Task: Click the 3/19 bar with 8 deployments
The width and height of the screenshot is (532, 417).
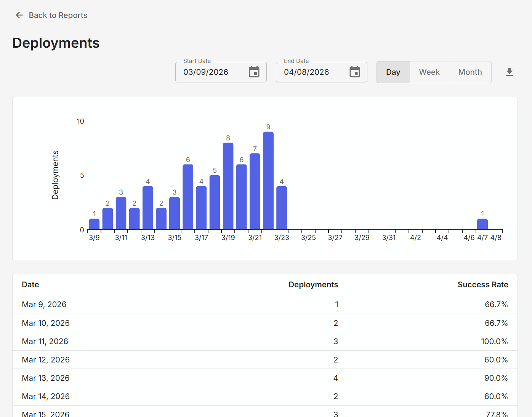Action: pyautogui.click(x=228, y=186)
